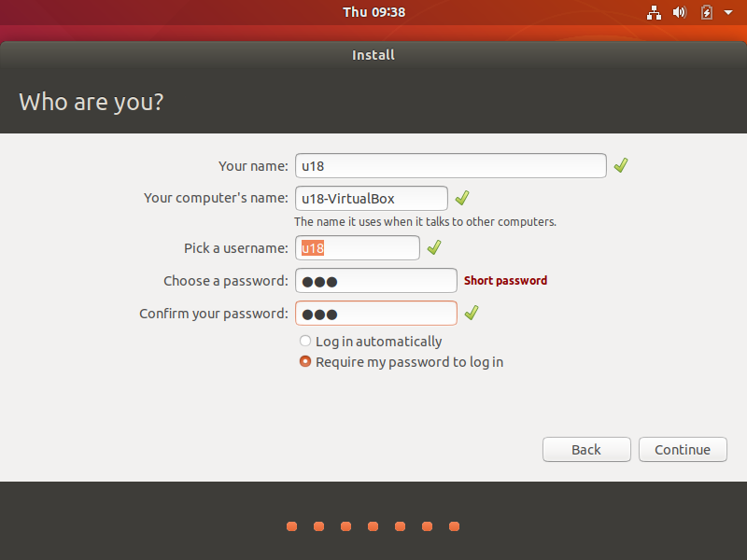Click the first orange progress dot
This screenshot has width=747, height=560.
tap(292, 526)
